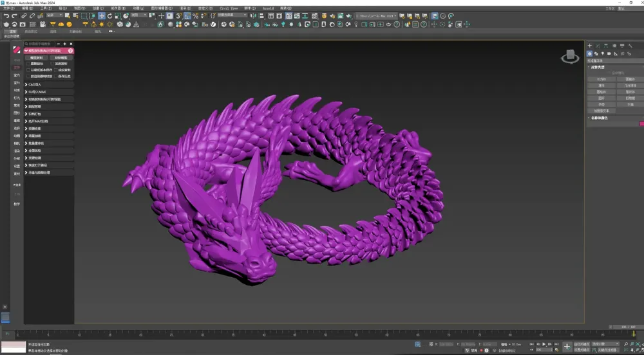Click the ViewCube in the viewport
The image size is (644, 355).
point(571,56)
